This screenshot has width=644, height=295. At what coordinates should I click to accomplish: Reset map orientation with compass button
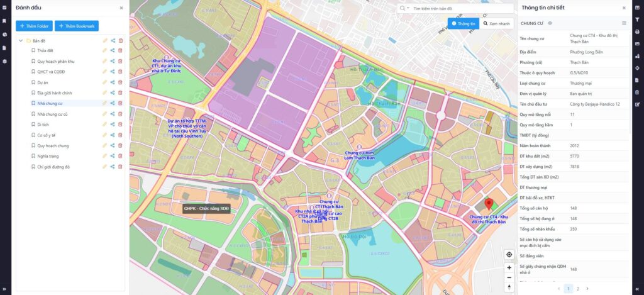pyautogui.click(x=509, y=287)
